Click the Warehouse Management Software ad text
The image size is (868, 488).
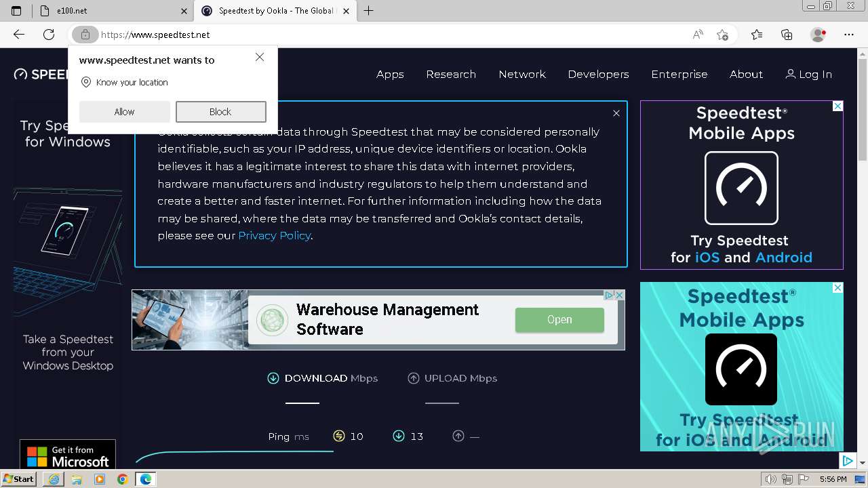point(387,319)
